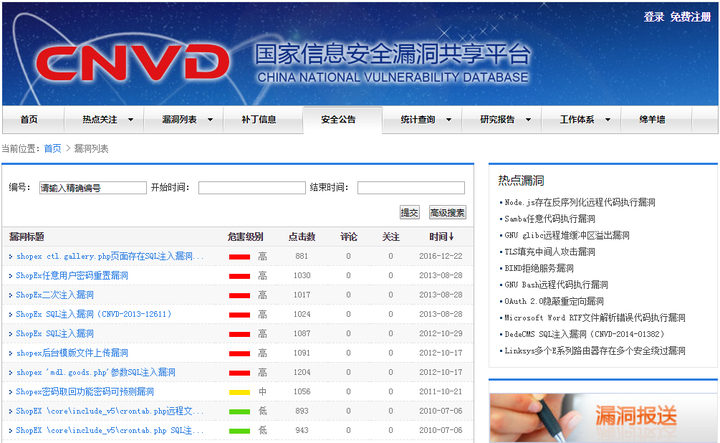Image resolution: width=720 pixels, height=443 pixels.
Task: Expand the 研究报告 dropdown arrow
Action: pos(529,120)
